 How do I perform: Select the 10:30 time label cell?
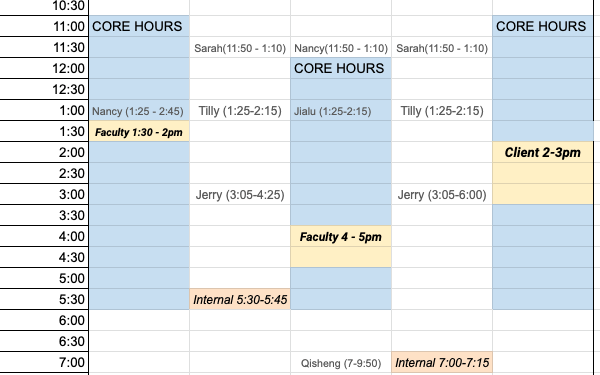pos(44,7)
